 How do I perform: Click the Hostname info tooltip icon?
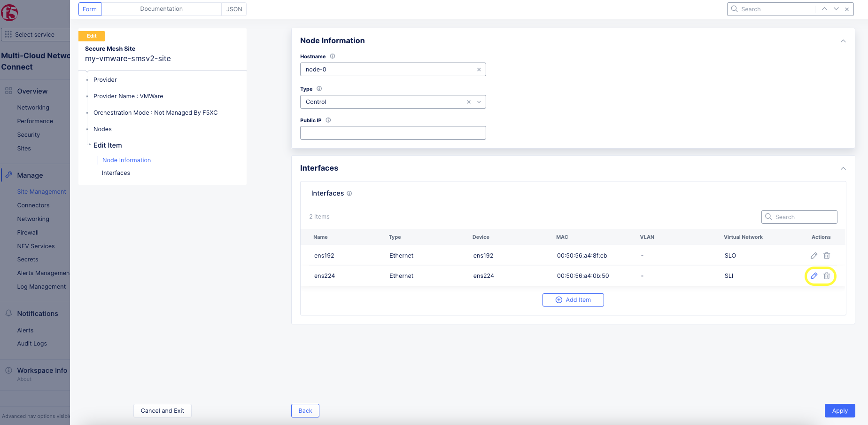(x=332, y=56)
